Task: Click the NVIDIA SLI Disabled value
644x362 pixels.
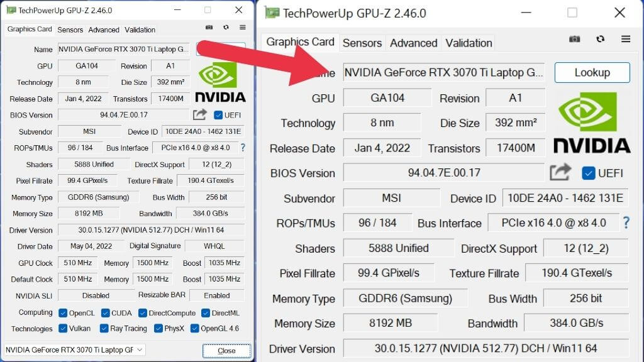Action: [96, 295]
